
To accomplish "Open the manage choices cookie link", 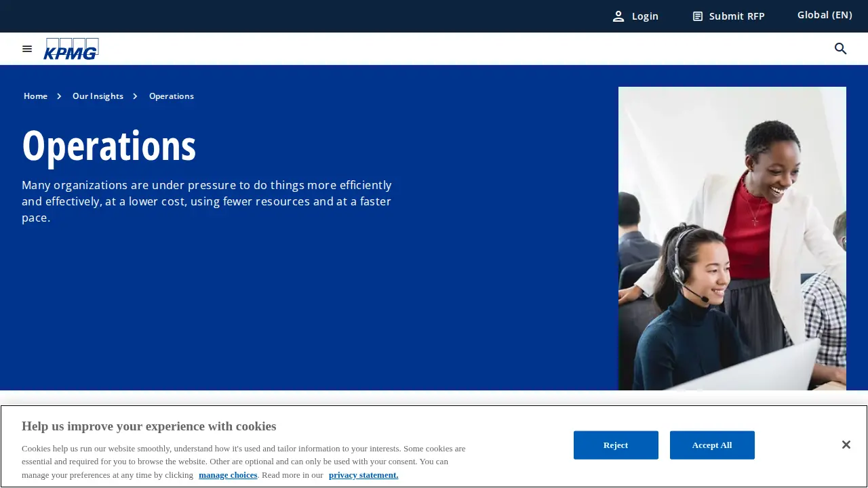I will (x=228, y=475).
